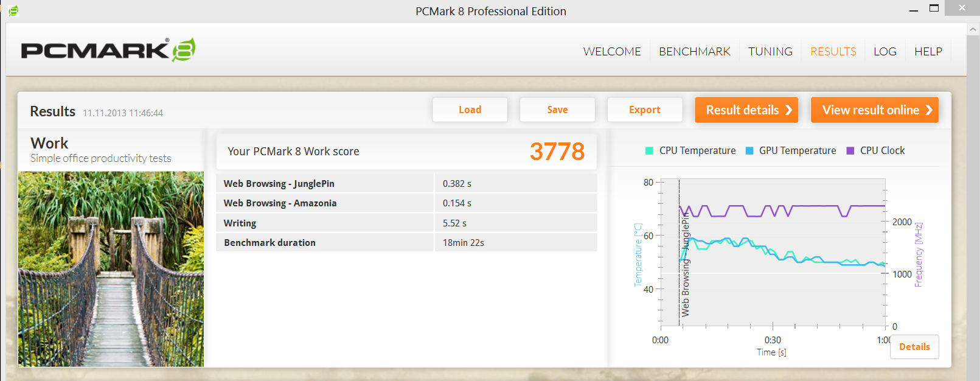Click the results timestamp 11.11.2013 11:46:44

(x=123, y=113)
